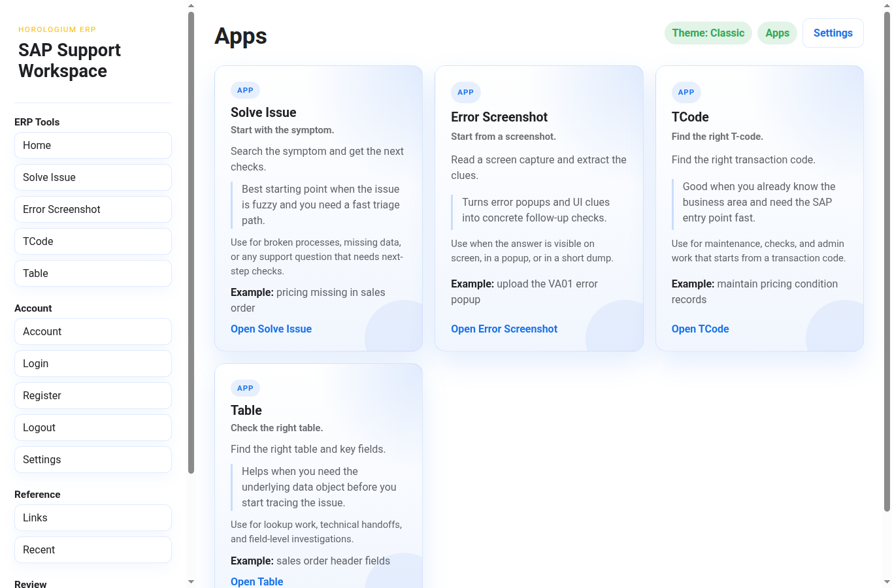Click the APP badge on Error Screenshot card
Image resolution: width=892 pixels, height=588 pixels.
[x=465, y=92]
